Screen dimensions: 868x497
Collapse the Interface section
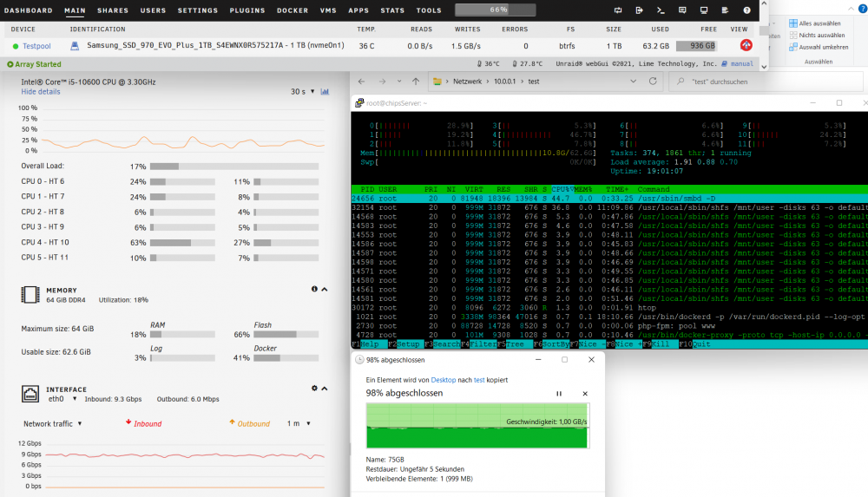pyautogui.click(x=325, y=389)
